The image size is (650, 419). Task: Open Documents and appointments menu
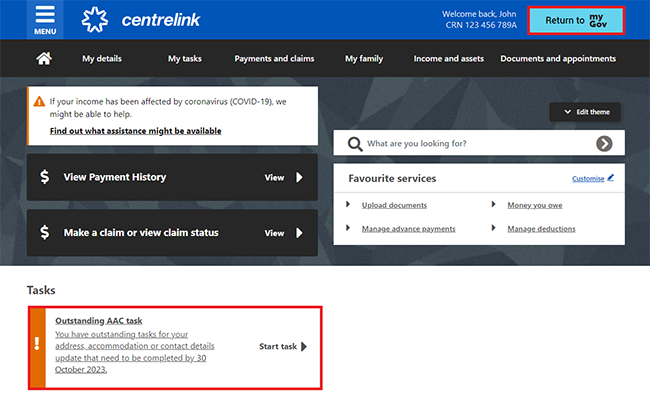(558, 58)
